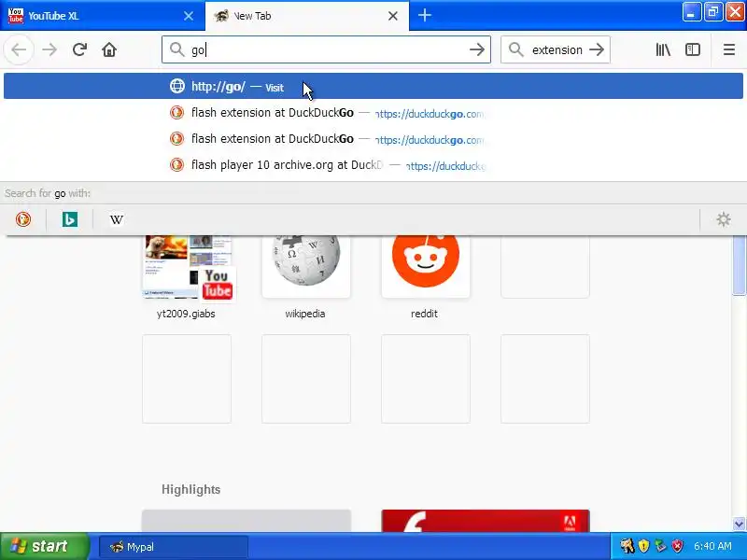
Task: Click the search bar's go arrow
Action: tap(597, 49)
